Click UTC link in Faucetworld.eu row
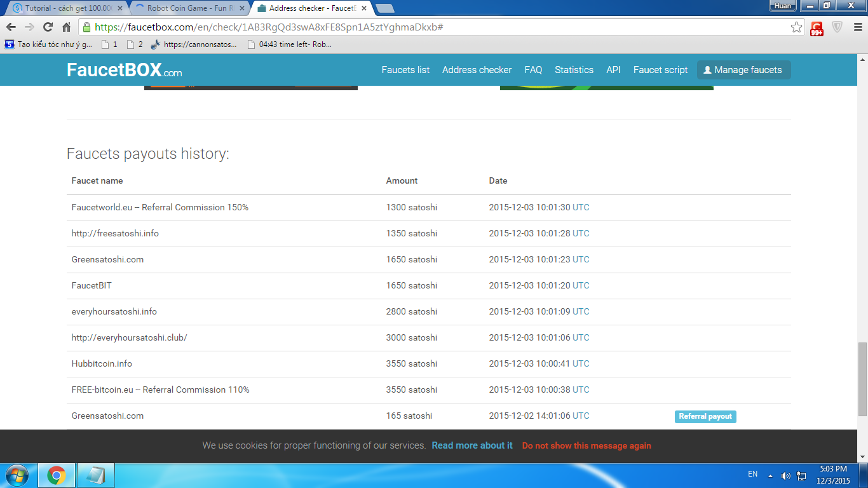The height and width of the screenshot is (488, 868). tap(581, 207)
